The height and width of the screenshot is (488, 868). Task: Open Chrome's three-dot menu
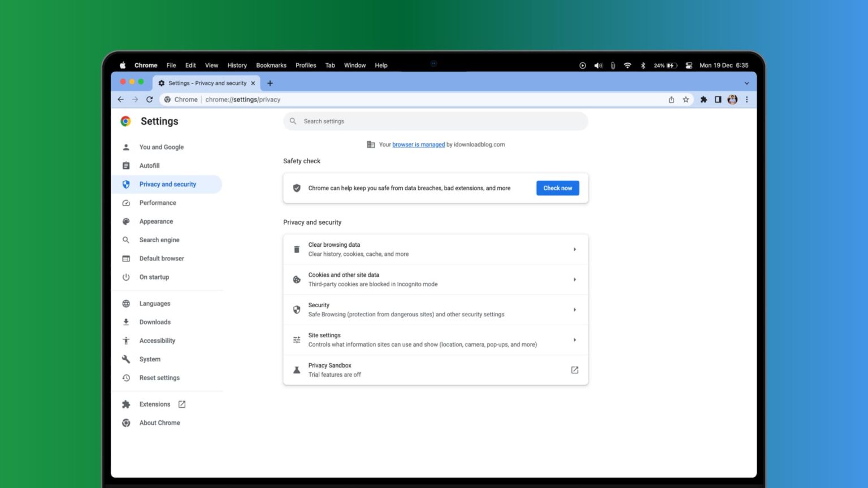pos(747,99)
